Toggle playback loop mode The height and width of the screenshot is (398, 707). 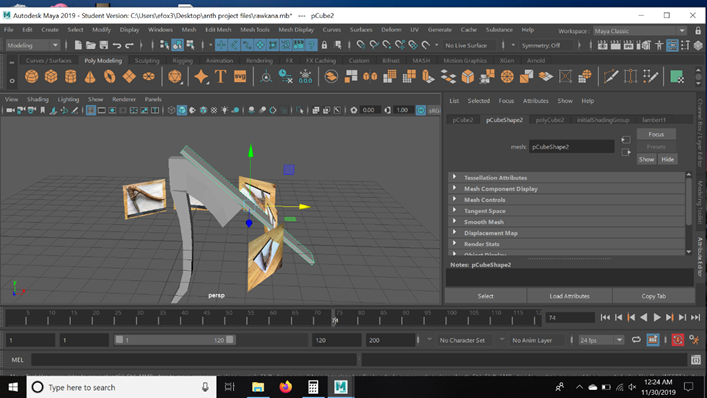point(636,339)
